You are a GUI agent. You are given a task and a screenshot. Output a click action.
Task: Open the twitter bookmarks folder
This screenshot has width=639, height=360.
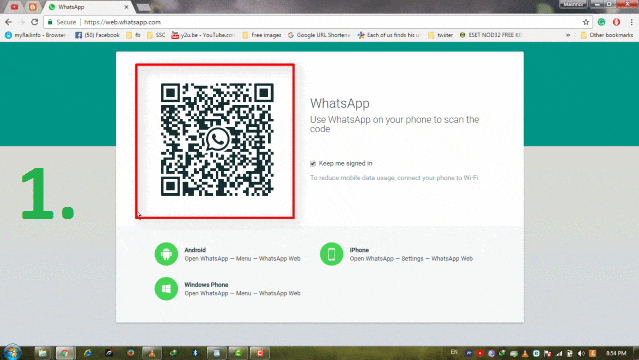(441, 35)
